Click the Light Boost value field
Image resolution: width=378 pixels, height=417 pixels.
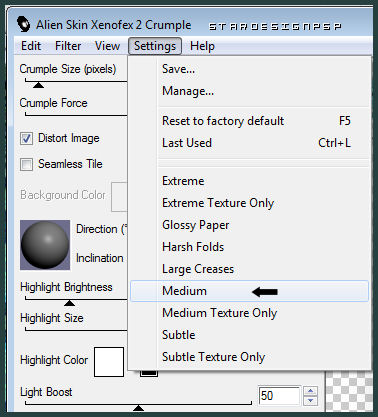click(x=279, y=396)
